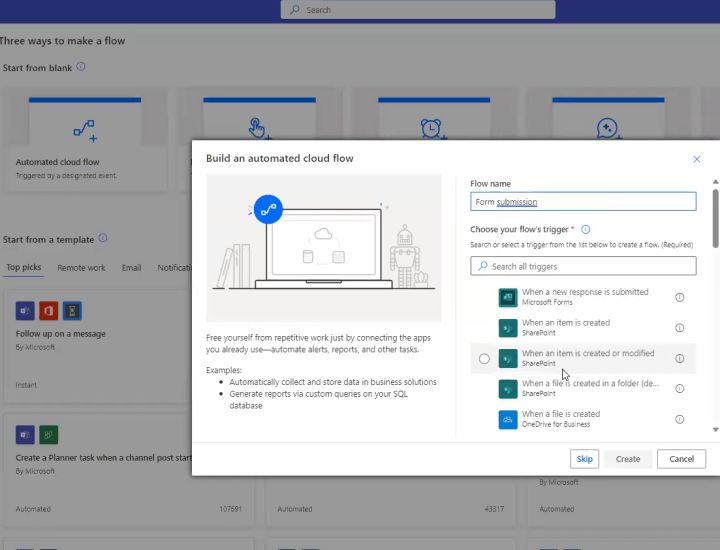Click the Automated cloud flow card icon
The image size is (720, 550).
click(x=85, y=131)
